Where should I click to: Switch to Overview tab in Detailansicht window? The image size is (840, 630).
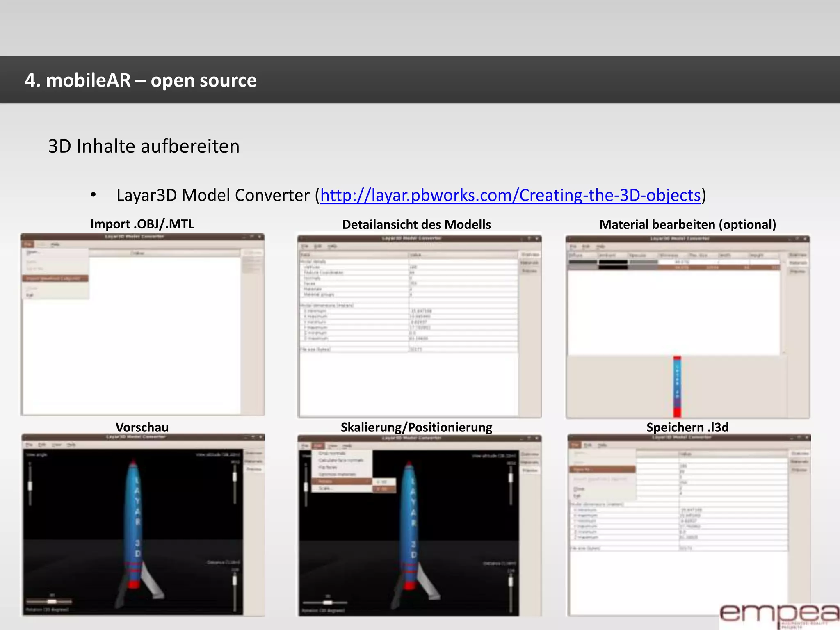530,255
